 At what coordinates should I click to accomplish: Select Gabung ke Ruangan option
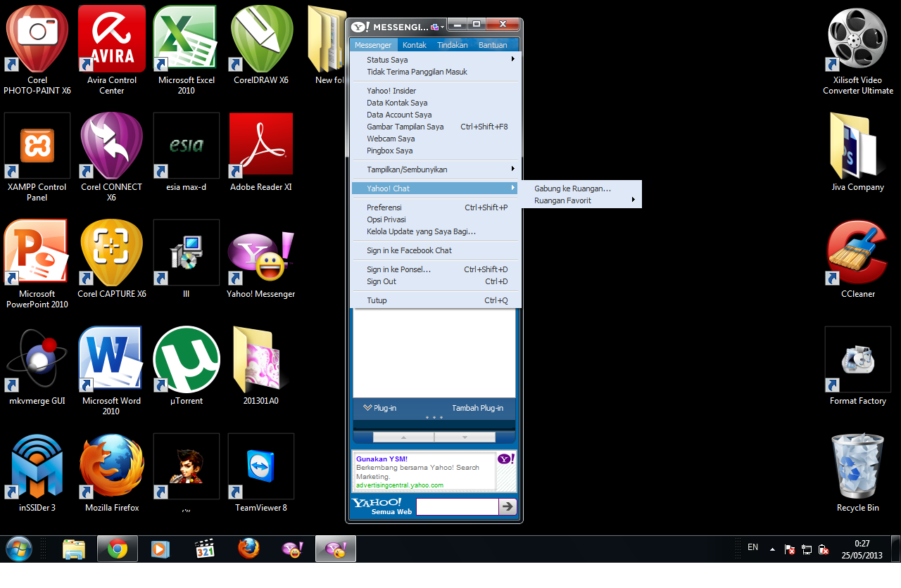pos(581,188)
